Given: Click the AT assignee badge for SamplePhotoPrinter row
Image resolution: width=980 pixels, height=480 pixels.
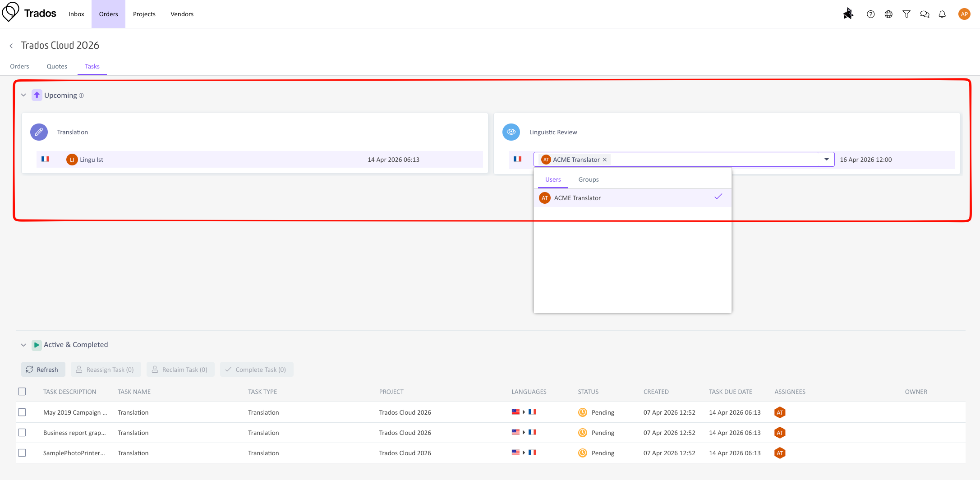Looking at the screenshot, I should pos(780,453).
